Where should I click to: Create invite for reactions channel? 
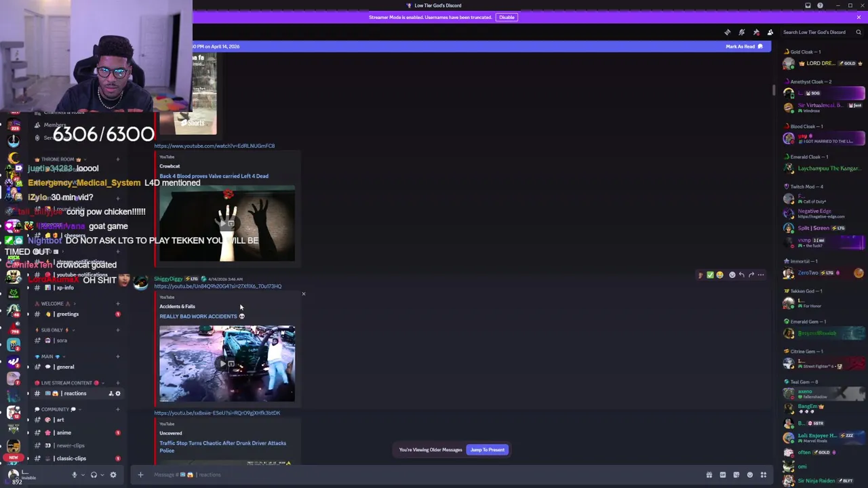(x=111, y=393)
